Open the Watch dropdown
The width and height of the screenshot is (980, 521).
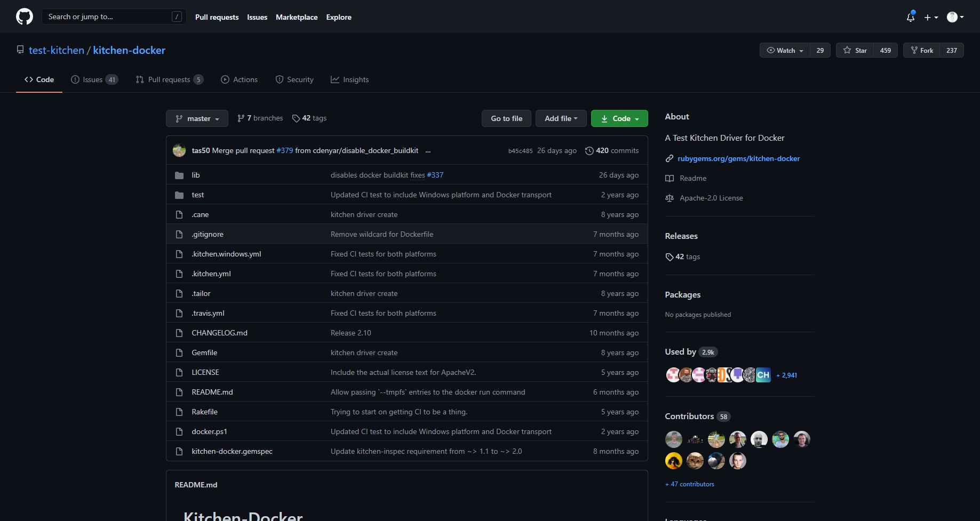pyautogui.click(x=785, y=50)
